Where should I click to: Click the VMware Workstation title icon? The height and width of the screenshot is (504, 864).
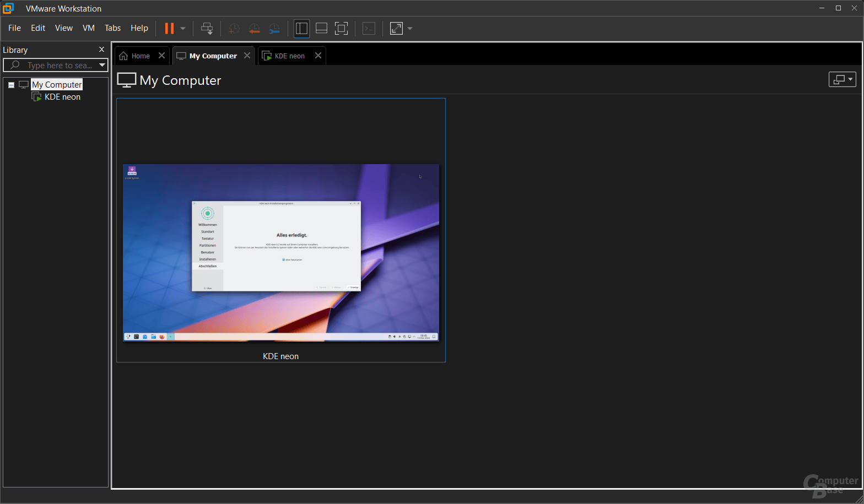(9, 8)
